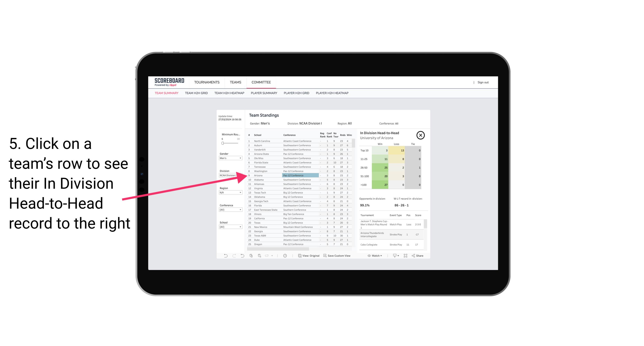644x346 pixels.
Task: Click the redo icon in toolbar
Action: 233,256
